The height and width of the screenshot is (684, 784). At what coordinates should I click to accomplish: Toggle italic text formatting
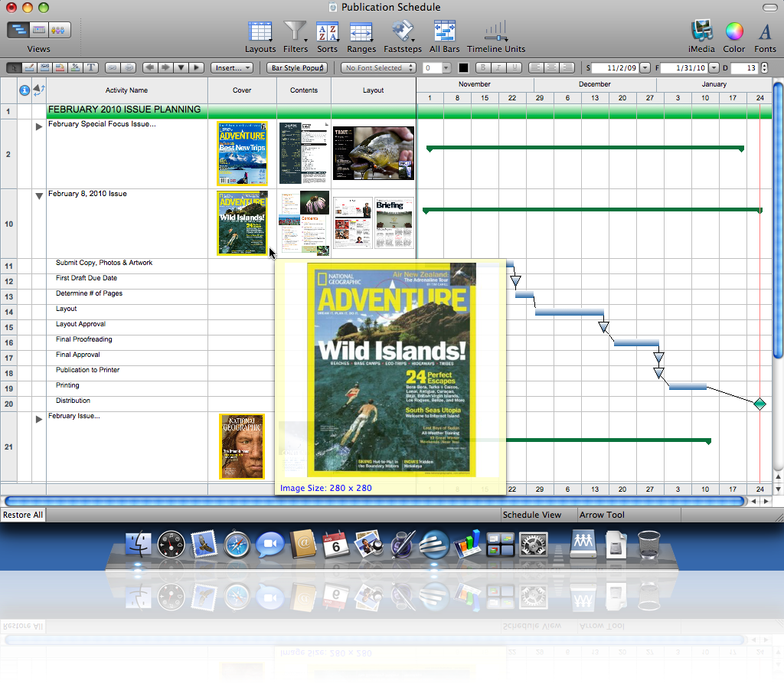coord(499,67)
